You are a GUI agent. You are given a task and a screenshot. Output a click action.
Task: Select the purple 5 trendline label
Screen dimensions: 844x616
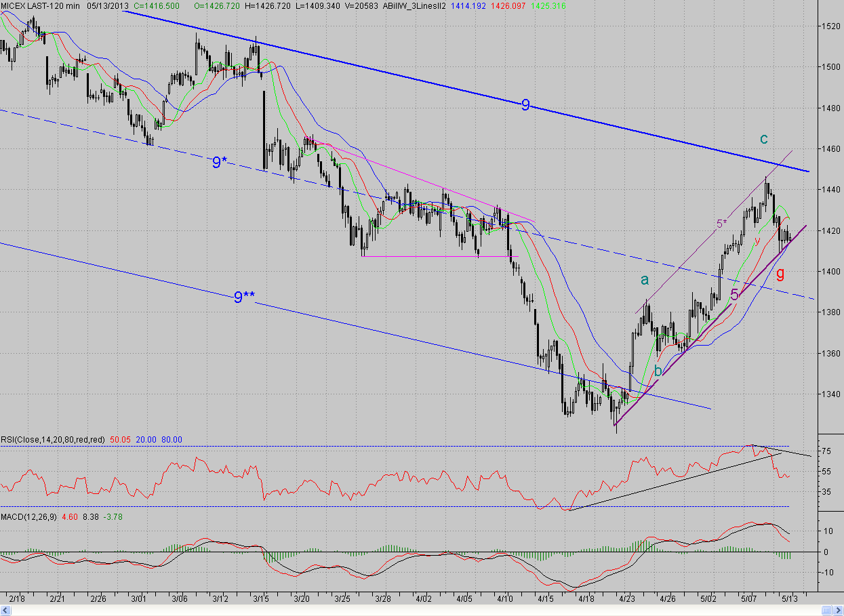point(735,295)
